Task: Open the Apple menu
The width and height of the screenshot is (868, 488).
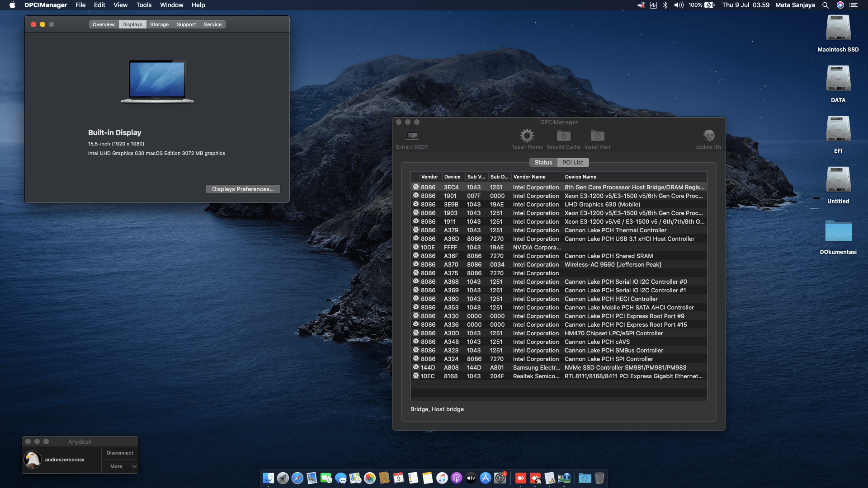Action: point(12,5)
